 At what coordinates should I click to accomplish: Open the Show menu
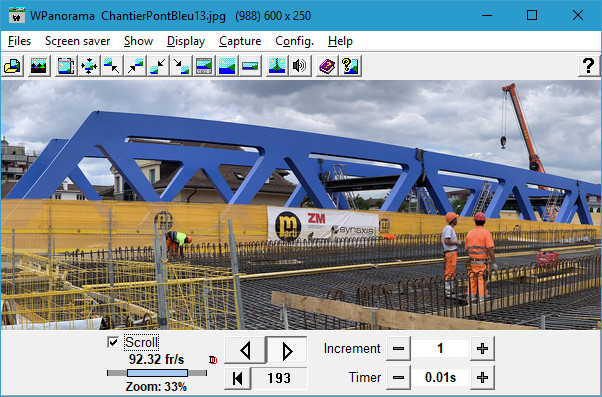point(138,41)
